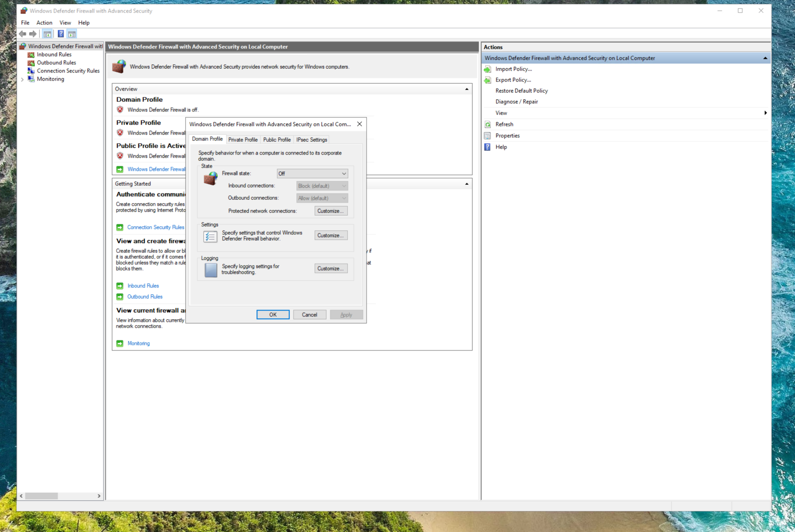Click Connection Security Rules tree icon

coord(31,71)
